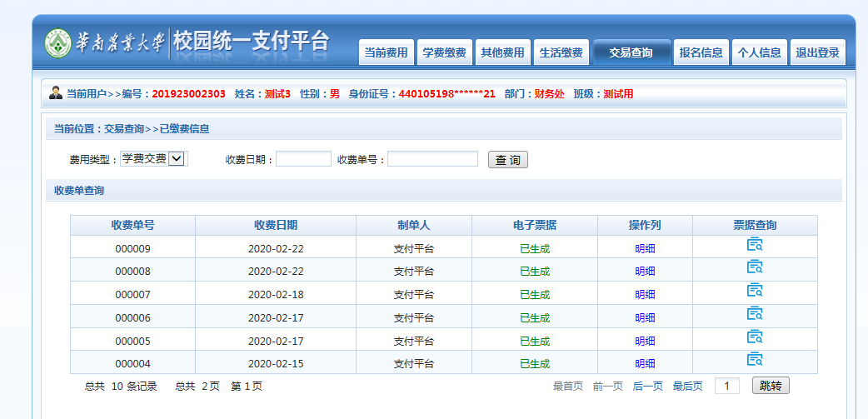Click the 收费单号 column header
The image size is (868, 419).
132,225
